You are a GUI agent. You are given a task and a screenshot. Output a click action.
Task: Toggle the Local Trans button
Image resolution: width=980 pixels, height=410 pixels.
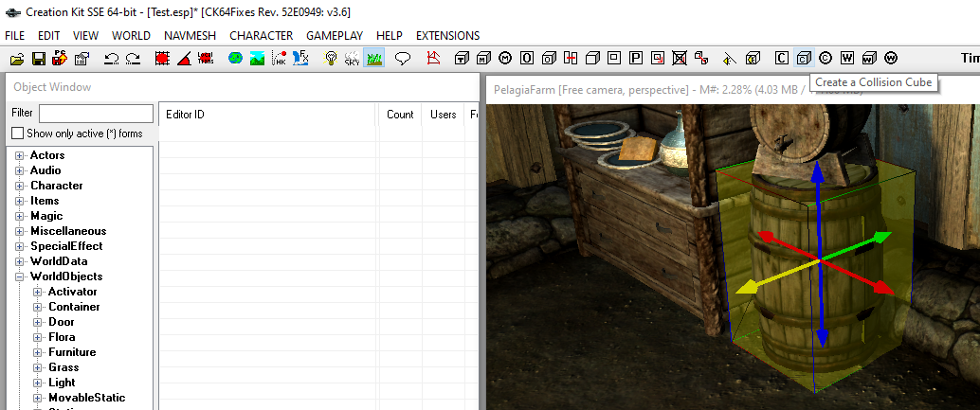tap(205, 59)
